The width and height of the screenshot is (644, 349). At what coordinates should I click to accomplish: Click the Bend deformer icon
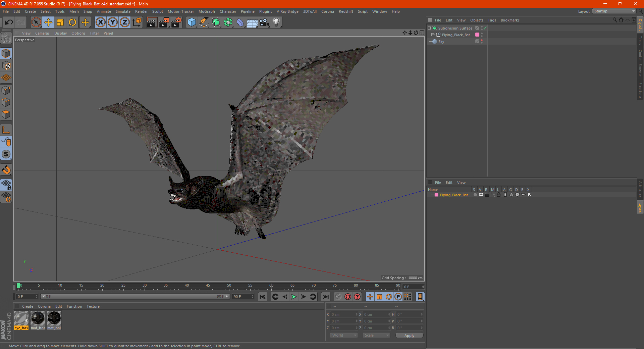click(240, 22)
